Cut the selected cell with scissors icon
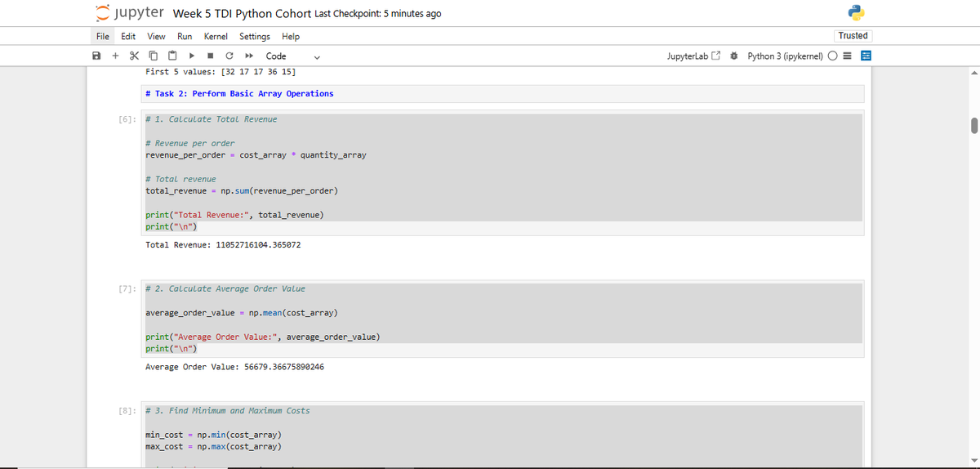 pyautogui.click(x=134, y=56)
